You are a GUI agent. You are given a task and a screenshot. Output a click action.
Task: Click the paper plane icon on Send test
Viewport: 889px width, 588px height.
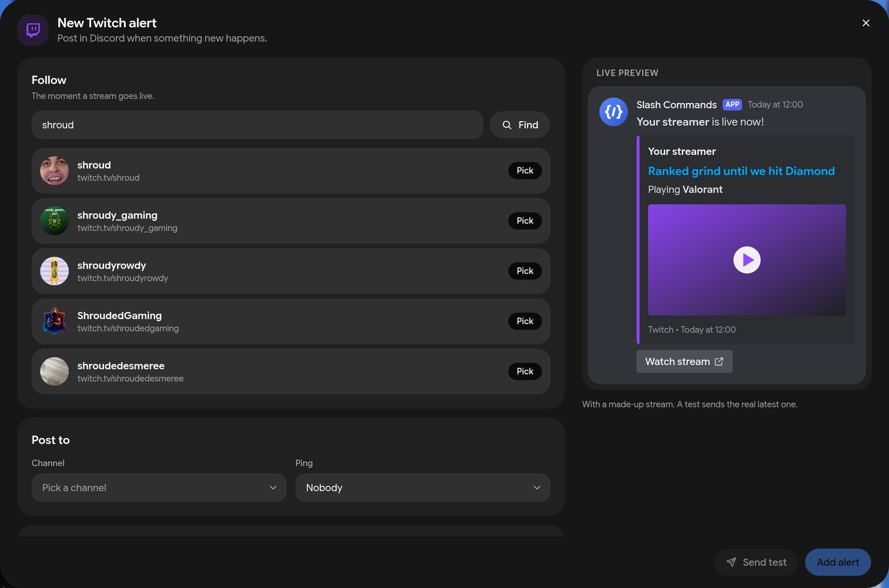731,562
